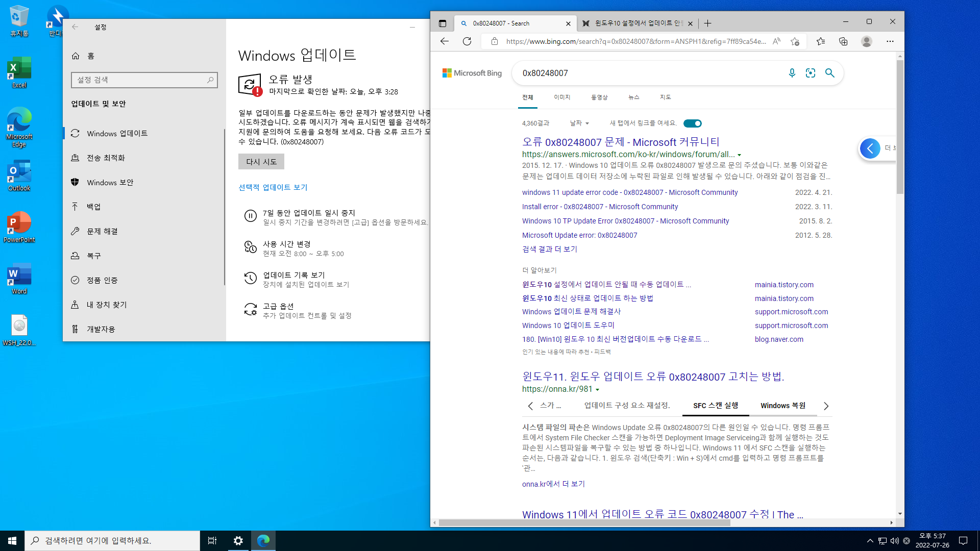Open Collections icon in Edge toolbar
980x551 pixels.
843,41
